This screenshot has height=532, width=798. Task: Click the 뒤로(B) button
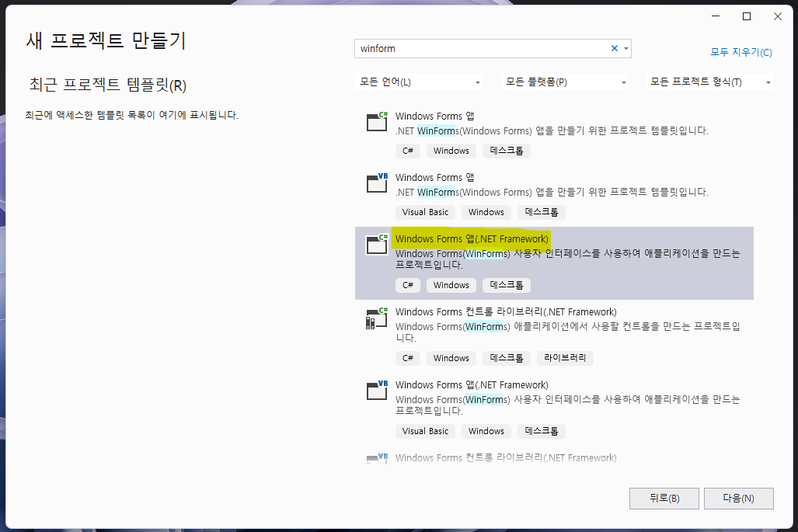[664, 499]
